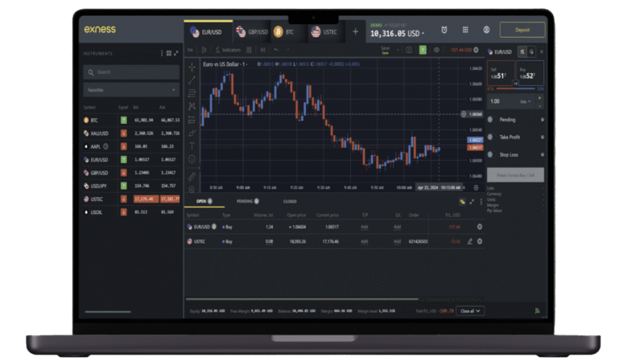
Task: Collapse the instruments panel
Action: click(176, 53)
